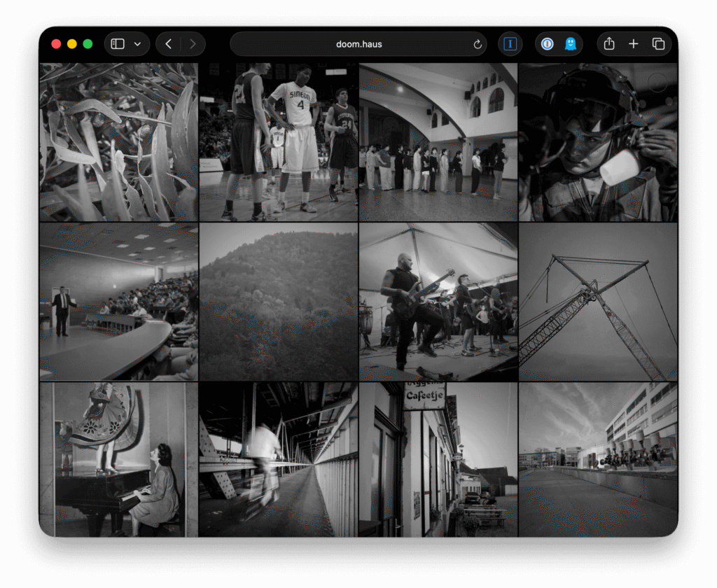Screen dimensions: 717x588
Task: Open the band with guitarist photo
Action: pos(438,302)
